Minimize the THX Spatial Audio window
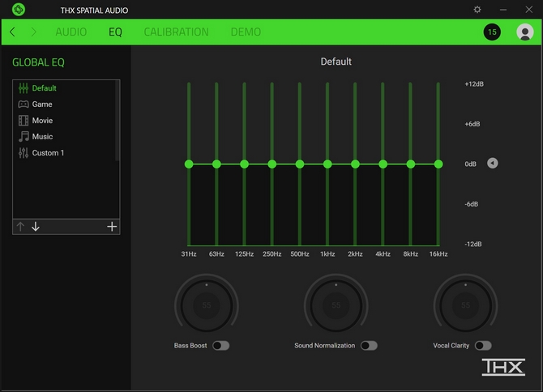The height and width of the screenshot is (392, 543). [x=503, y=10]
